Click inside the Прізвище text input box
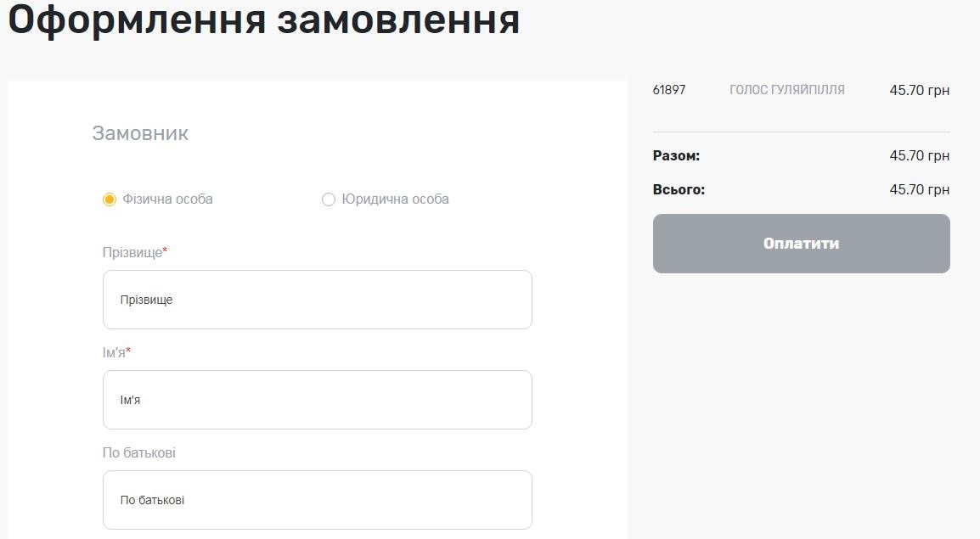The width and height of the screenshot is (980, 539). click(317, 300)
